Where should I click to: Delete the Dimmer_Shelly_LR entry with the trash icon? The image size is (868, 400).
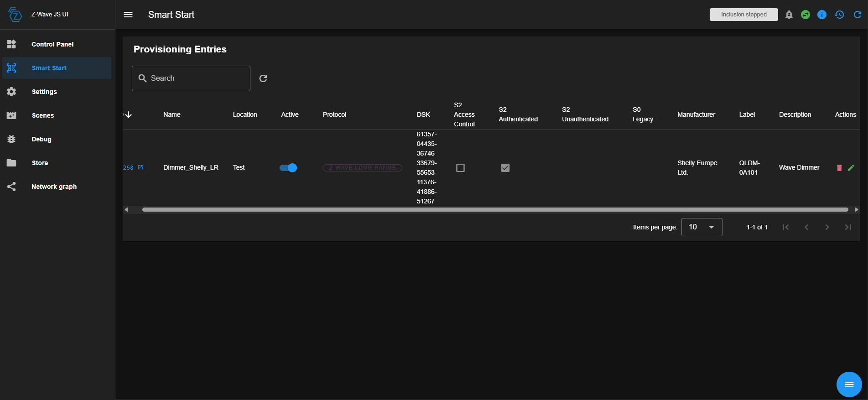click(x=839, y=168)
